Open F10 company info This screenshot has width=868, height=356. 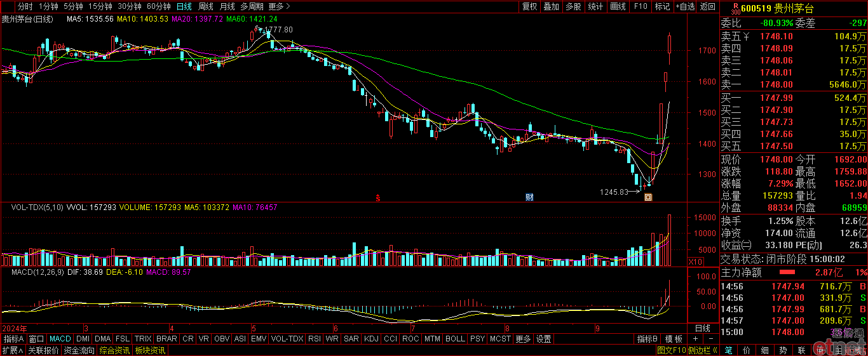click(x=641, y=6)
